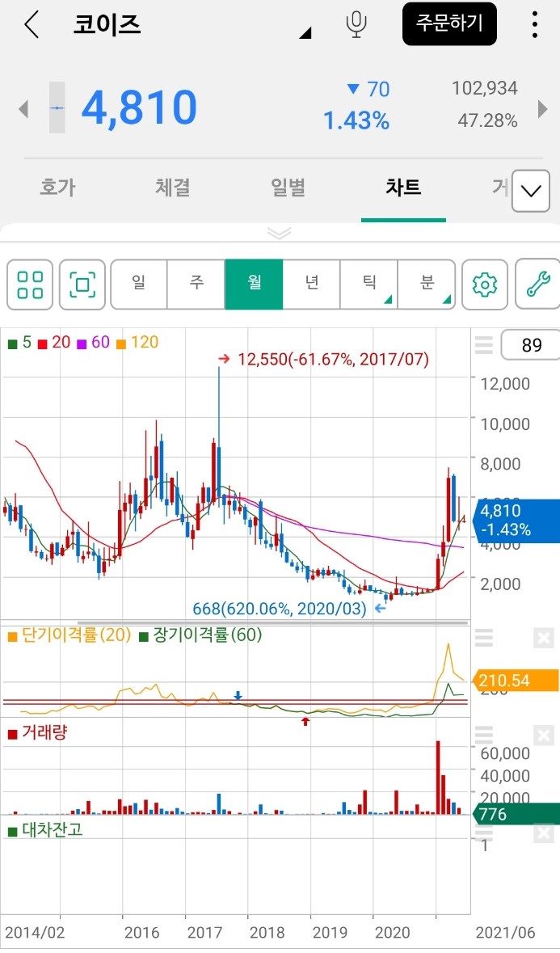Tap the full screen chart icon
This screenshot has height=953, width=560.
(82, 285)
